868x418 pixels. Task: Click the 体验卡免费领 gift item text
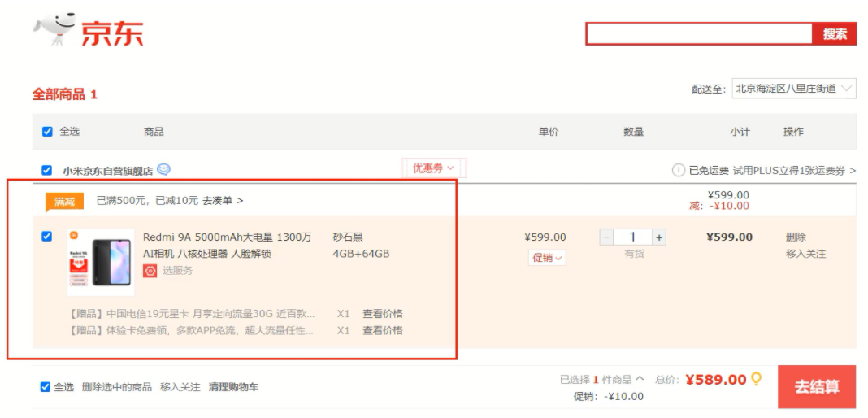click(x=192, y=330)
